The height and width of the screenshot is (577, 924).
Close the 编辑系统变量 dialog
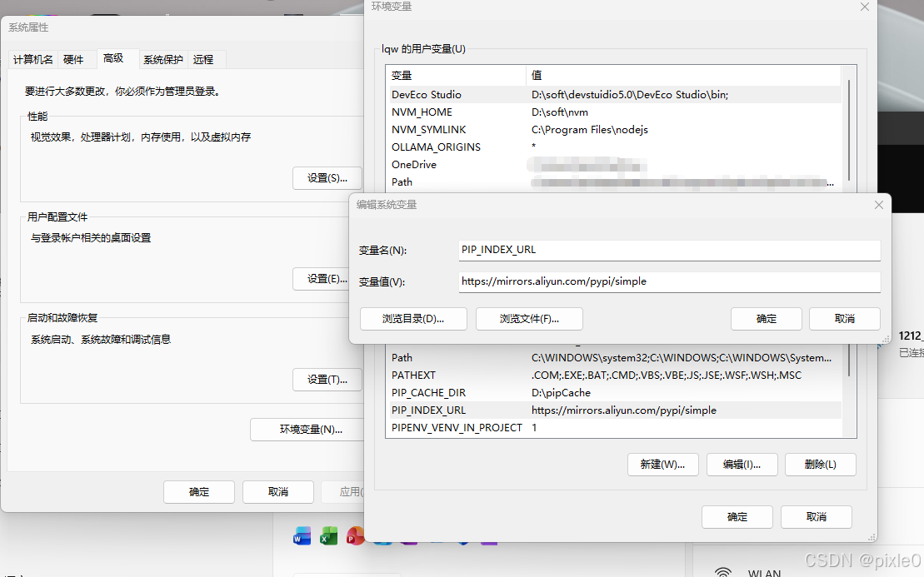(x=879, y=205)
